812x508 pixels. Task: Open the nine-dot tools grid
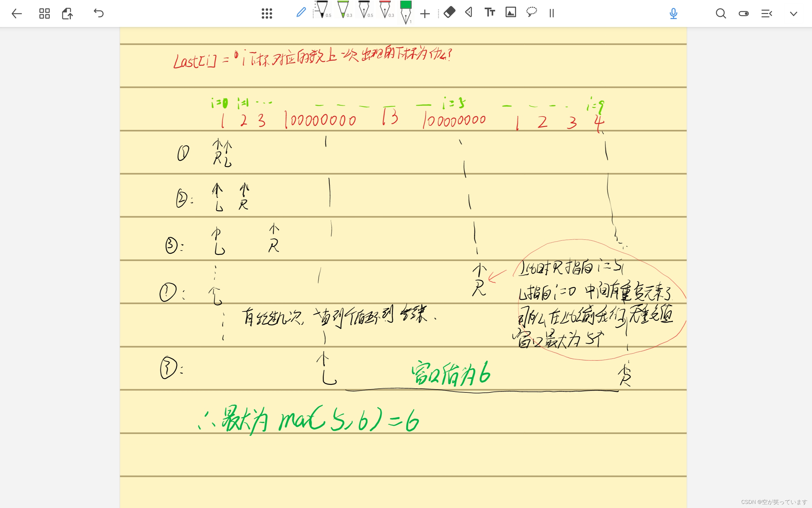pos(267,13)
